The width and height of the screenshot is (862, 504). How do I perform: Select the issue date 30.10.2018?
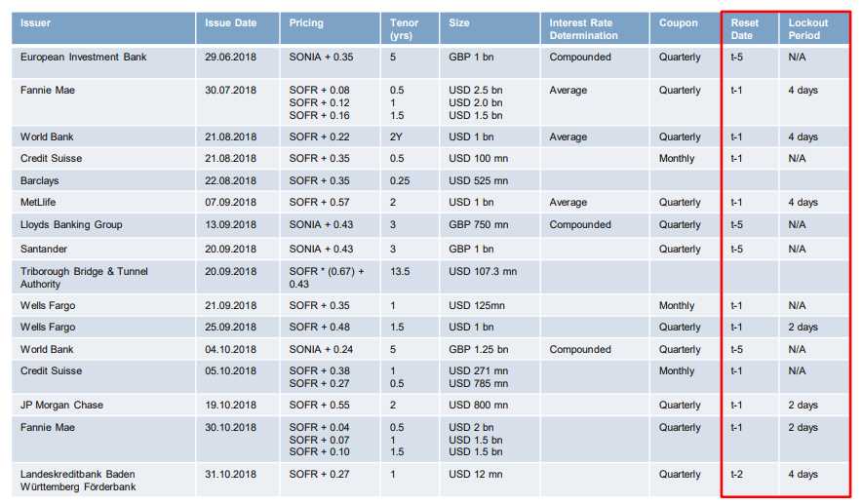pos(230,428)
